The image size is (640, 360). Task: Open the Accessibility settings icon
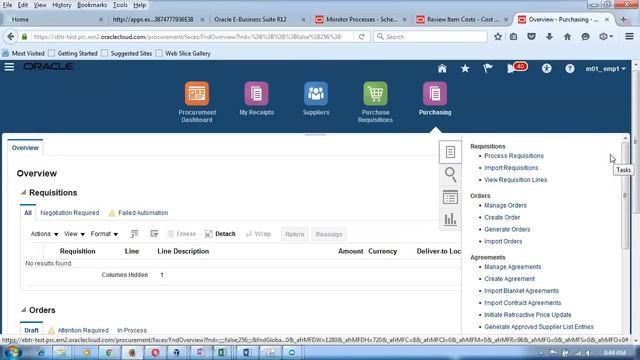(x=547, y=69)
